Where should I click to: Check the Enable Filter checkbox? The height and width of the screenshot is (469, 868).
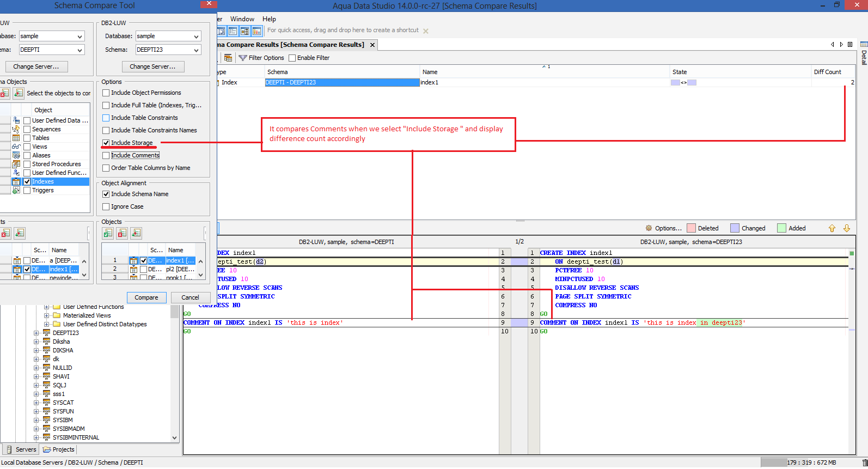[292, 58]
